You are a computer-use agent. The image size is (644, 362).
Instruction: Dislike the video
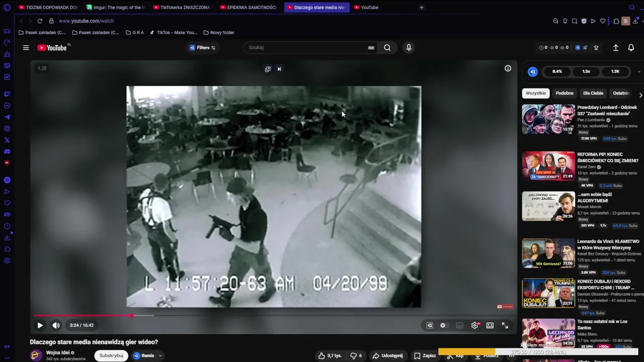tap(356, 355)
